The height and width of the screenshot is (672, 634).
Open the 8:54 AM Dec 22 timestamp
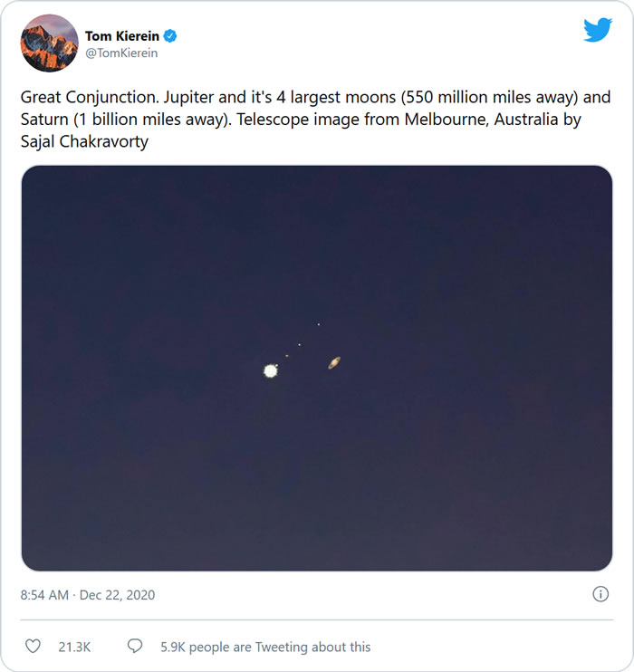[88, 595]
